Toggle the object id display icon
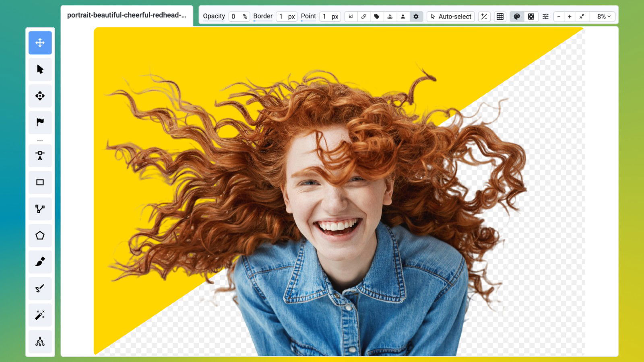This screenshot has height=362, width=644. tap(351, 16)
